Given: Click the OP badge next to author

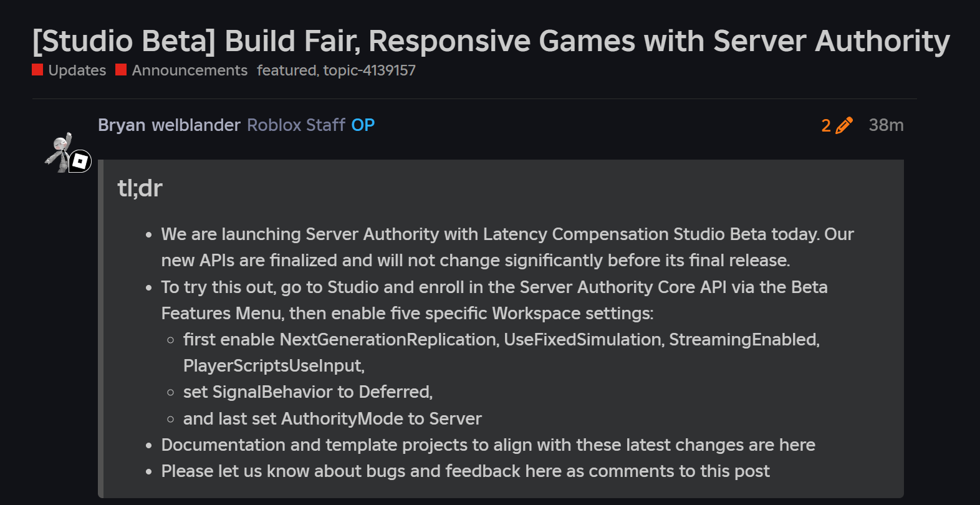Looking at the screenshot, I should pos(363,125).
